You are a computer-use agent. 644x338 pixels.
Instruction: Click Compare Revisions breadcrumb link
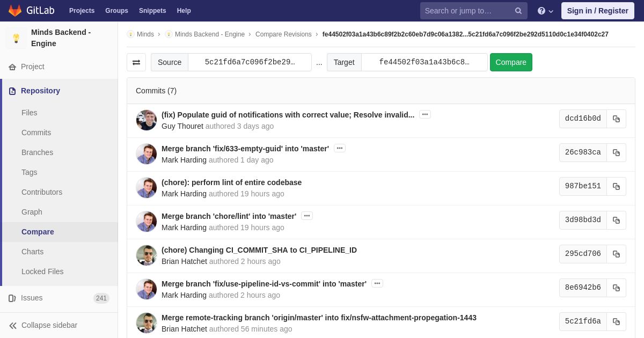pyautogui.click(x=283, y=34)
